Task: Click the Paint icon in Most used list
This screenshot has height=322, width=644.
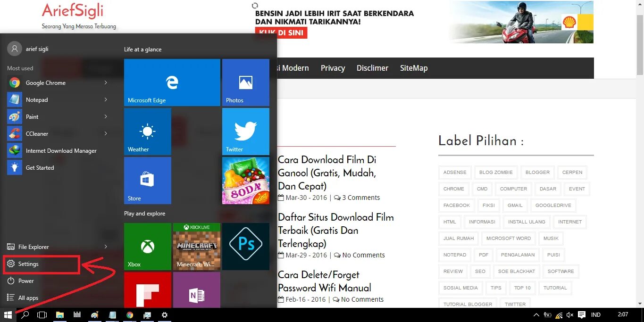Action: (x=15, y=117)
